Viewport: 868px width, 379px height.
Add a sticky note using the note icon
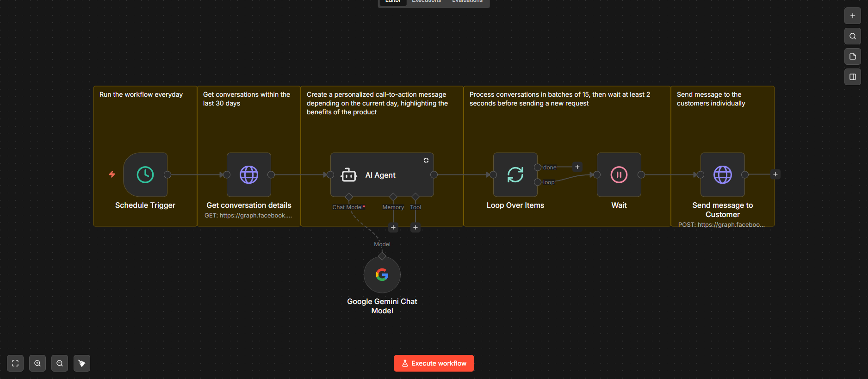[853, 56]
